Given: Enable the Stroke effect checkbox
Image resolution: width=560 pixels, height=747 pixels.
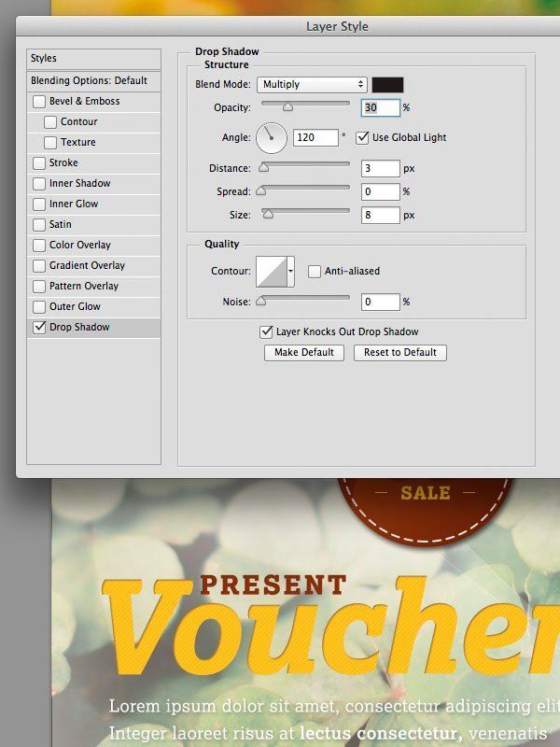Looking at the screenshot, I should [x=39, y=162].
